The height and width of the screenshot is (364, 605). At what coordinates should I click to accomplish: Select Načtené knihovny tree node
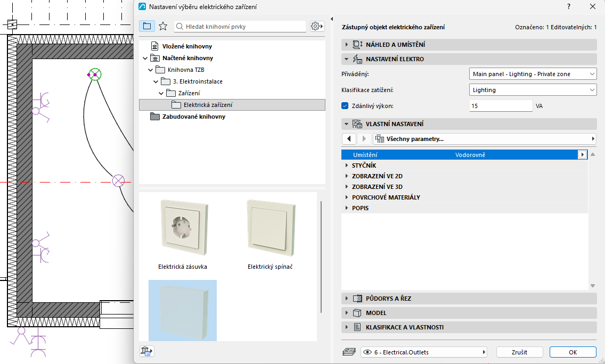[x=187, y=58]
